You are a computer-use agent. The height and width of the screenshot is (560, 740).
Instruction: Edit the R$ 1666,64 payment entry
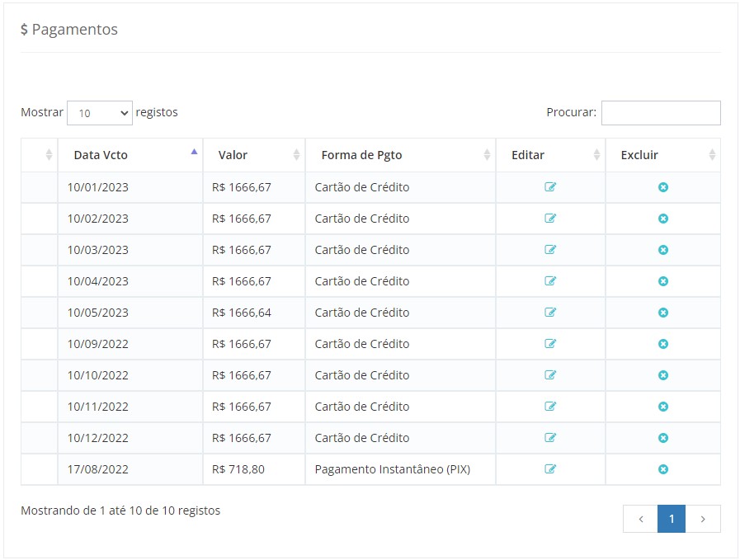click(x=550, y=313)
